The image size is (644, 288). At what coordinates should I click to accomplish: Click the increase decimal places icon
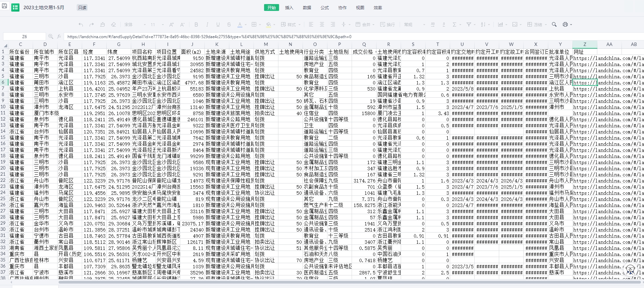(433, 25)
